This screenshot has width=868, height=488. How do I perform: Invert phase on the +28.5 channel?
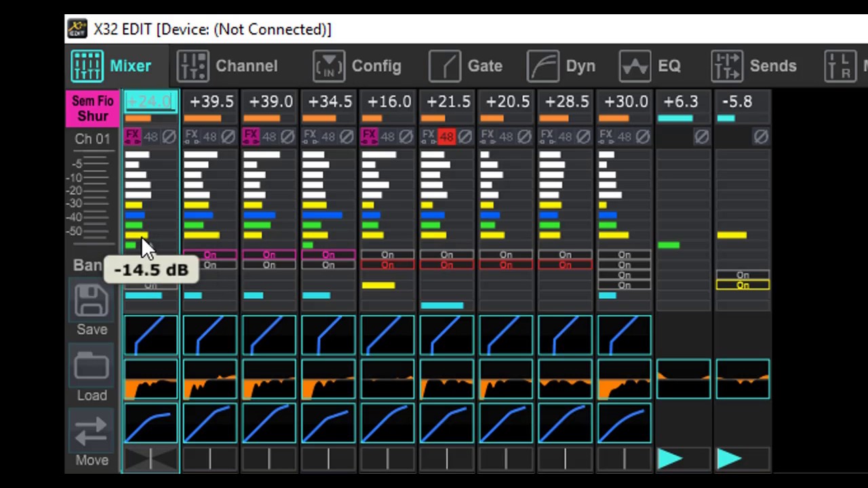[x=583, y=137]
